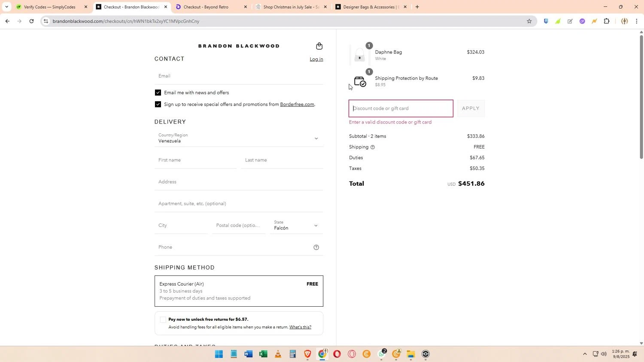This screenshot has width=644, height=362.
Task: Open the Windows Start menu
Action: tap(219, 354)
